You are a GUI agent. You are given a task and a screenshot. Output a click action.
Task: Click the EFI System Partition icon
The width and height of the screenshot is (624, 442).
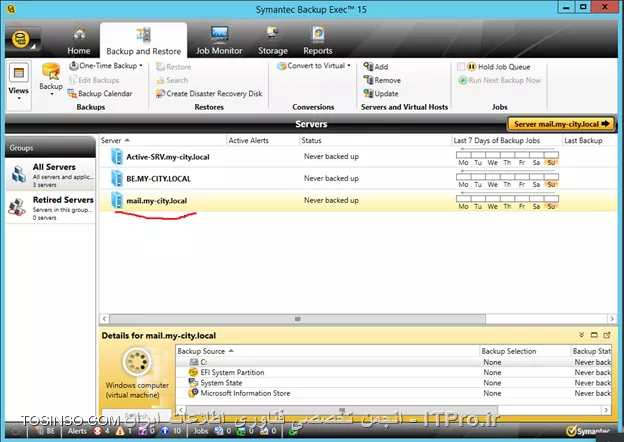193,372
